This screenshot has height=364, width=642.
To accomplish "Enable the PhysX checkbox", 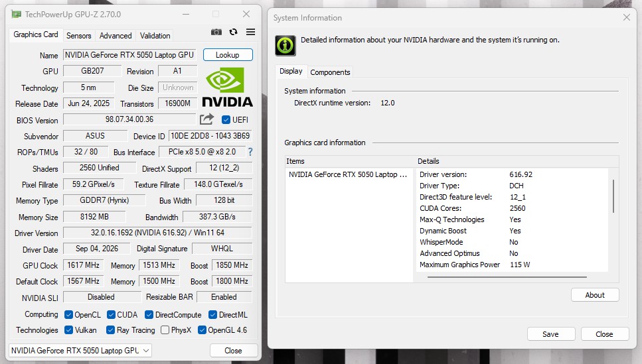I will point(165,330).
